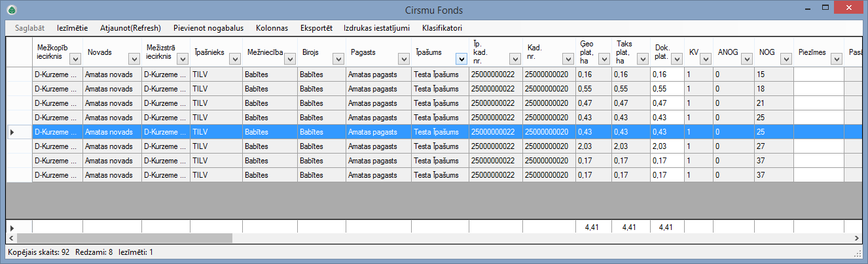Open Taks plat. ha filter dropdown

[642, 59]
